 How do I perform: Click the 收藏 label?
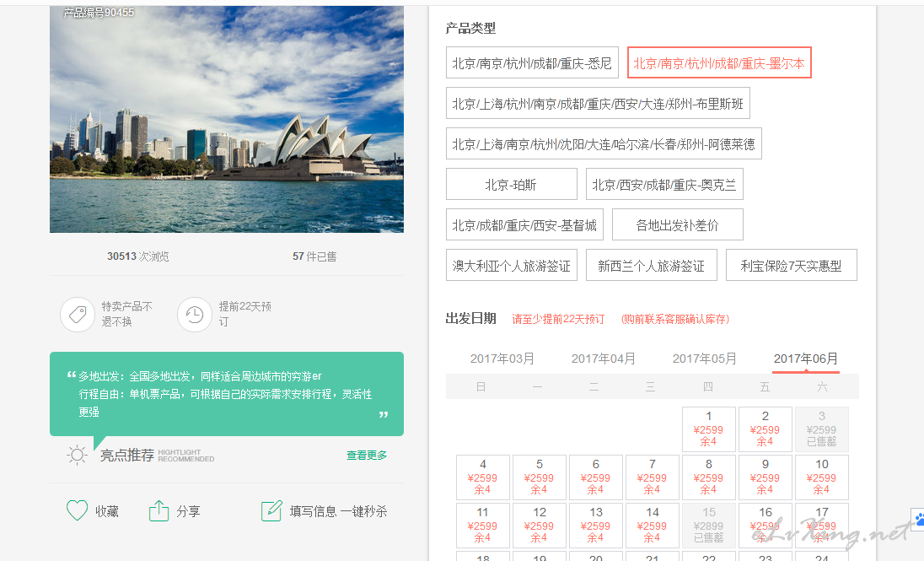coord(107,511)
